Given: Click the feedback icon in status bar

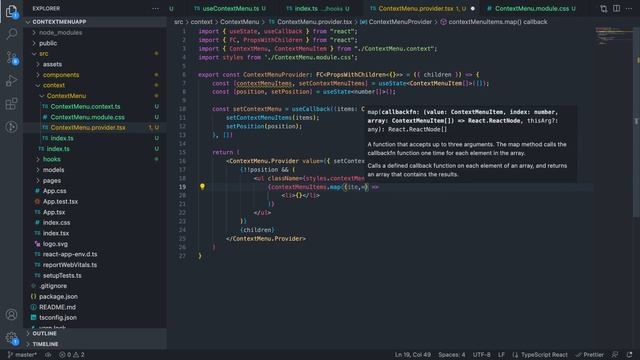Looking at the screenshot, I should (x=615, y=355).
